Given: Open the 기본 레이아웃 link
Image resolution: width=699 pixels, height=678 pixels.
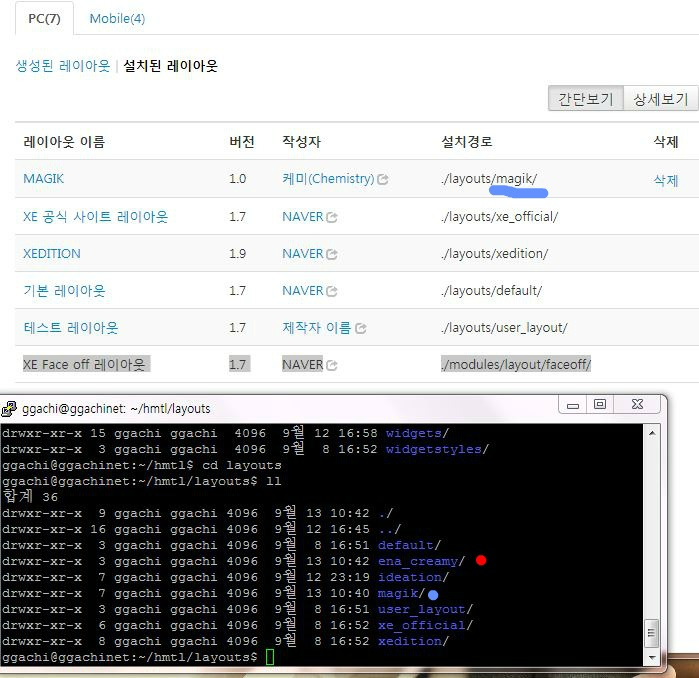Looking at the screenshot, I should point(64,291).
